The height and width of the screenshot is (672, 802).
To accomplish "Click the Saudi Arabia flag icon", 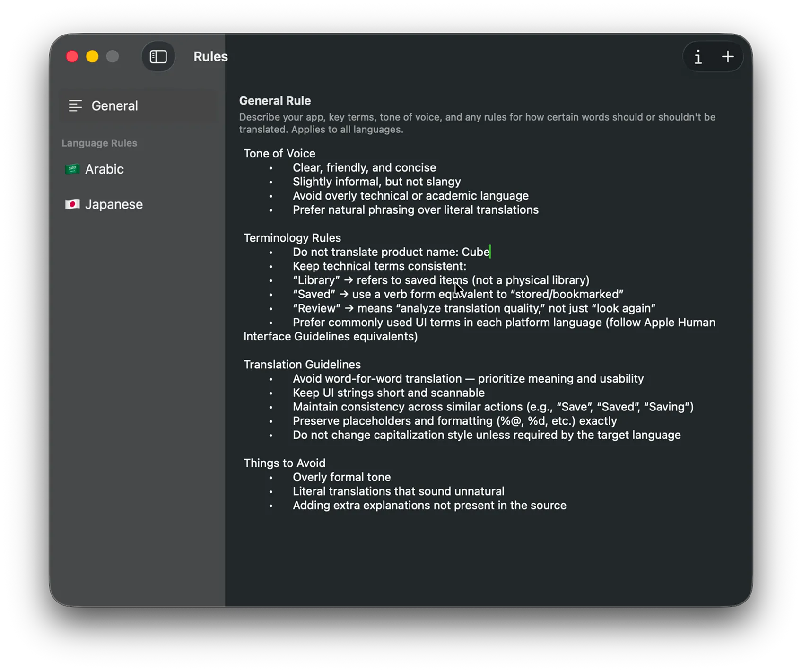I will (x=72, y=169).
